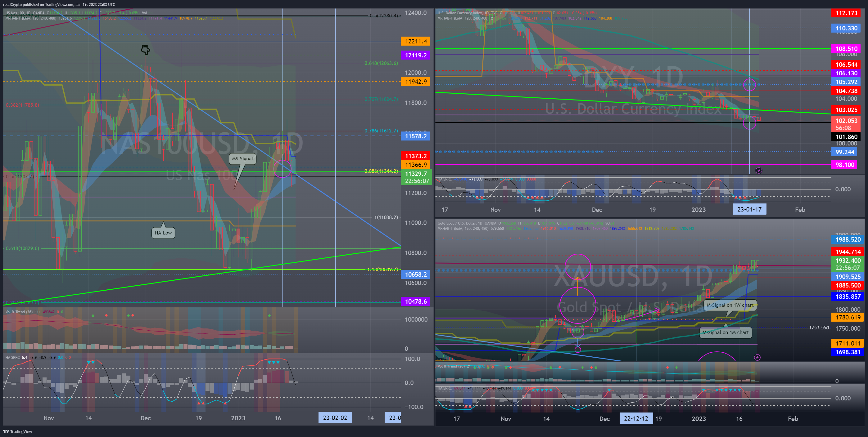Click the 106.544 red price label on DXY
The image size is (868, 437).
[846, 64]
